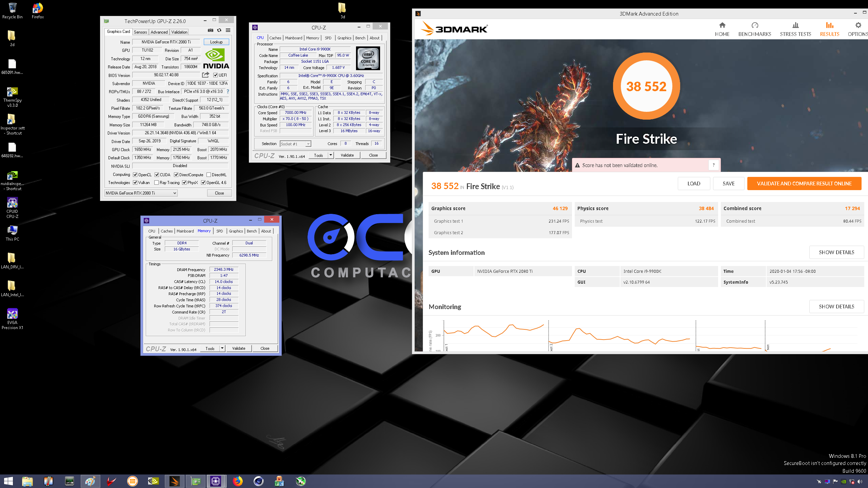Switch to the Advanced tab in GPU-Z

[159, 32]
